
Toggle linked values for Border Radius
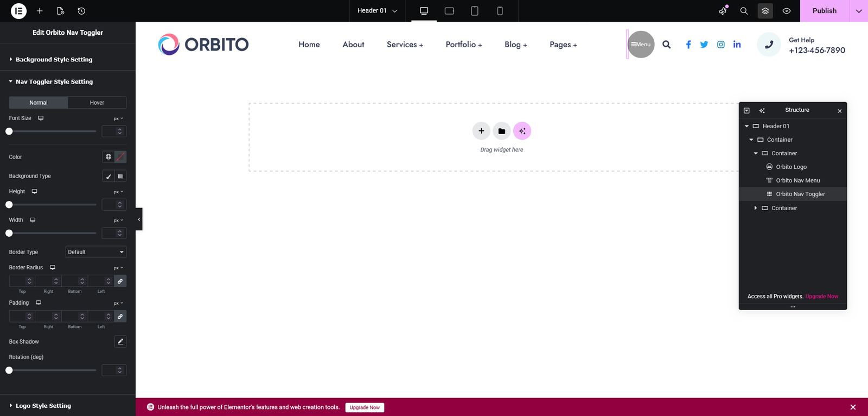tap(120, 281)
